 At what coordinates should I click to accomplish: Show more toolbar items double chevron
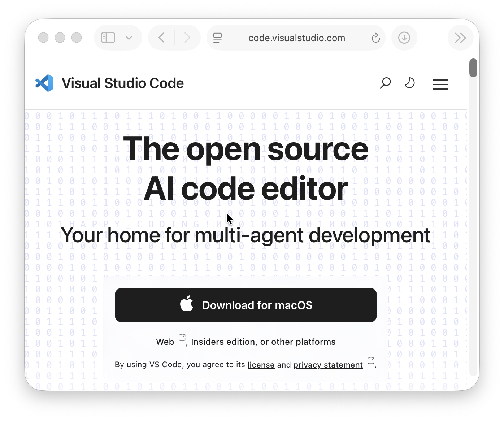click(460, 38)
